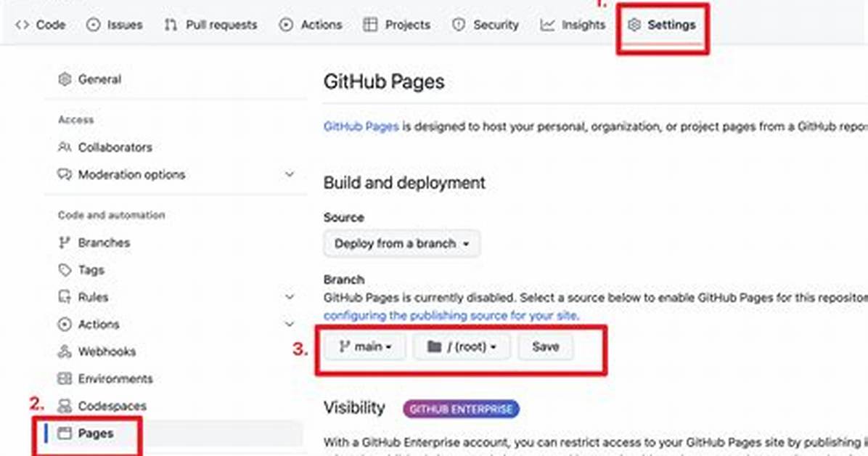Open the Code tab

[41, 25]
